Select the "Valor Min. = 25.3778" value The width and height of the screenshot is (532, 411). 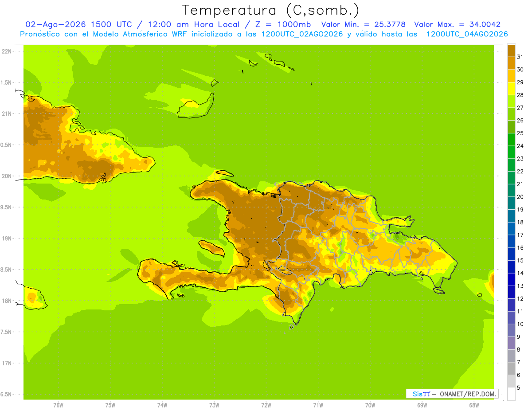(x=363, y=24)
